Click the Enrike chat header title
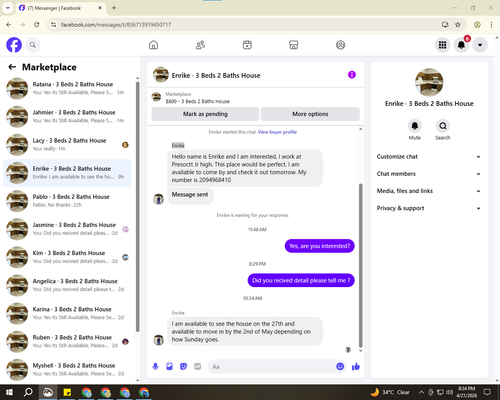 216,75
